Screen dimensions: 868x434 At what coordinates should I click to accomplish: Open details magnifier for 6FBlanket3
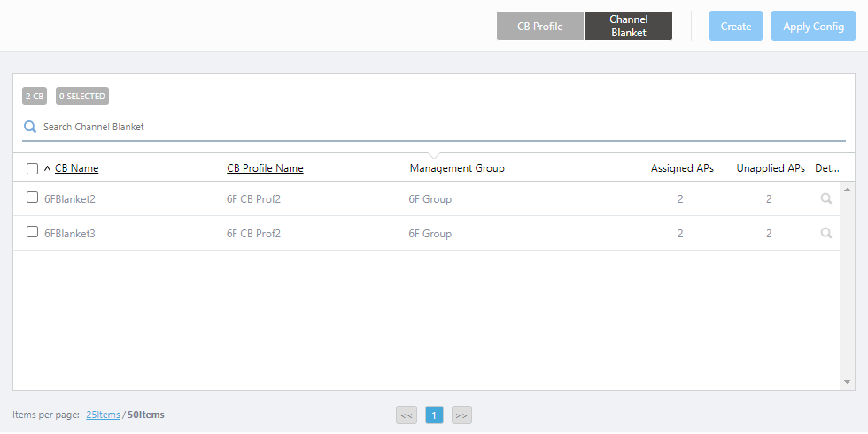(x=825, y=234)
